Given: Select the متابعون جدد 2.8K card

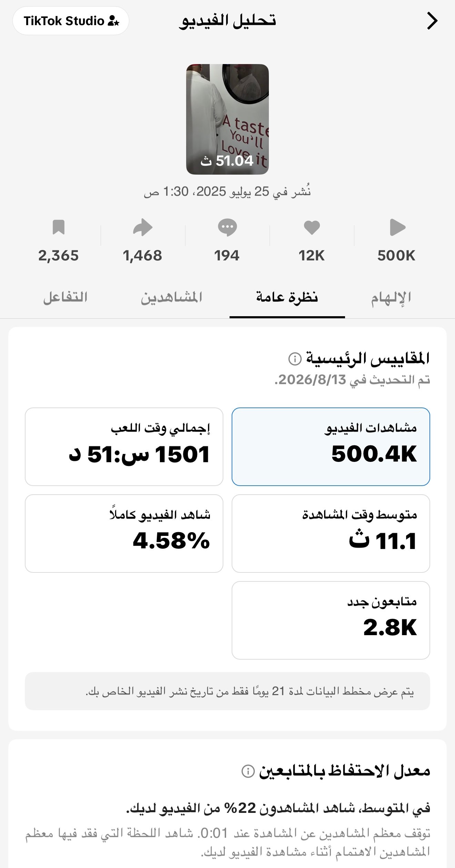Looking at the screenshot, I should (331, 620).
